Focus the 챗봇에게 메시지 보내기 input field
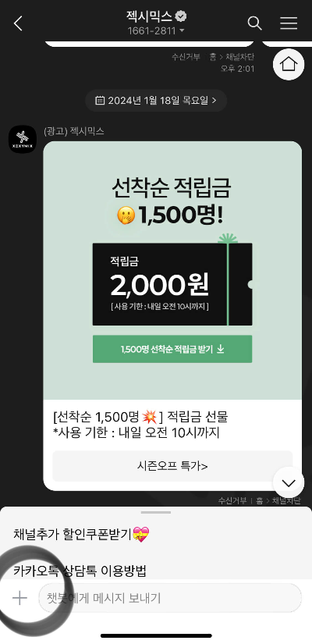Image resolution: width=312 pixels, height=644 pixels. tap(170, 598)
